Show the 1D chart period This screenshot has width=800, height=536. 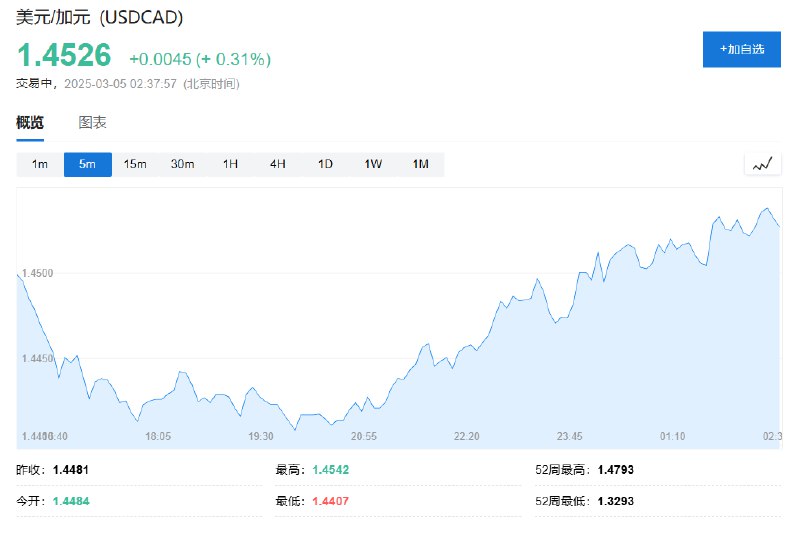(326, 164)
